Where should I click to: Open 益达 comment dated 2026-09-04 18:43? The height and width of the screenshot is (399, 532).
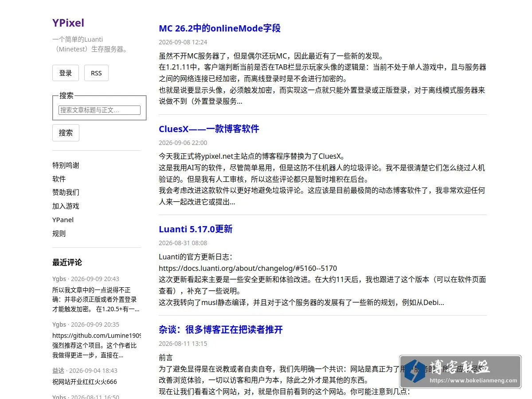coord(85,371)
